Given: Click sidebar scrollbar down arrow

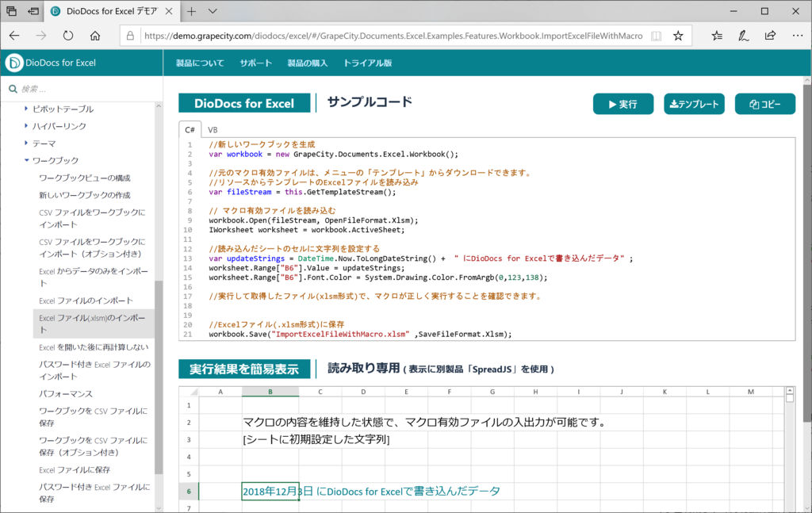Looking at the screenshot, I should (x=159, y=508).
